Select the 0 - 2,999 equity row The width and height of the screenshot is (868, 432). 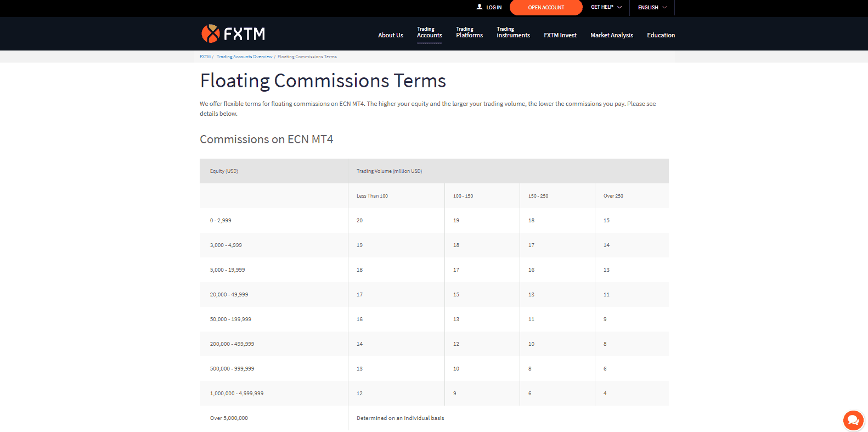[434, 221]
